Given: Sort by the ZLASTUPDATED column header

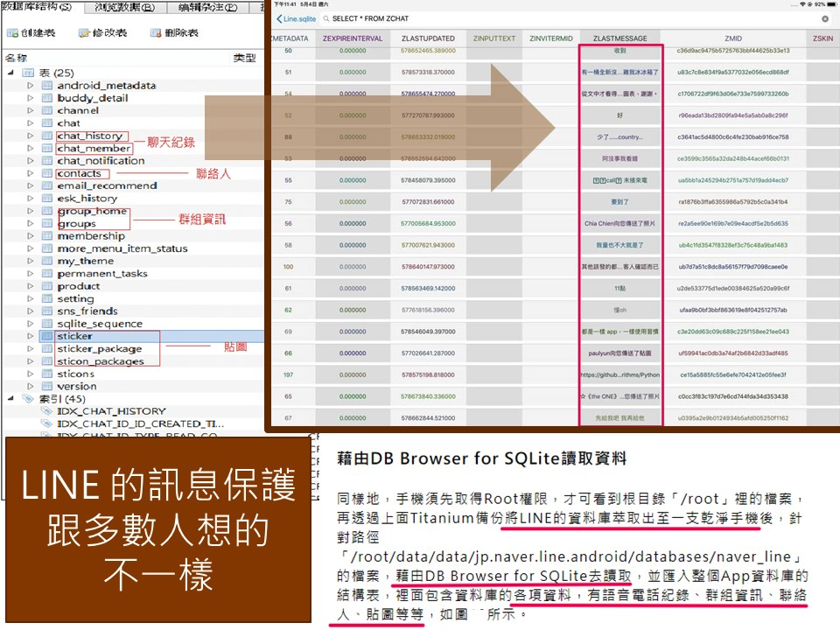Looking at the screenshot, I should (x=428, y=38).
